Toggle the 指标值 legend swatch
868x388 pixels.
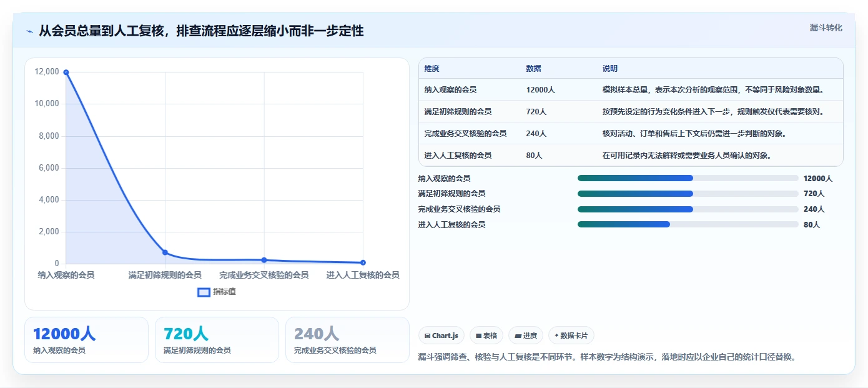click(x=204, y=292)
